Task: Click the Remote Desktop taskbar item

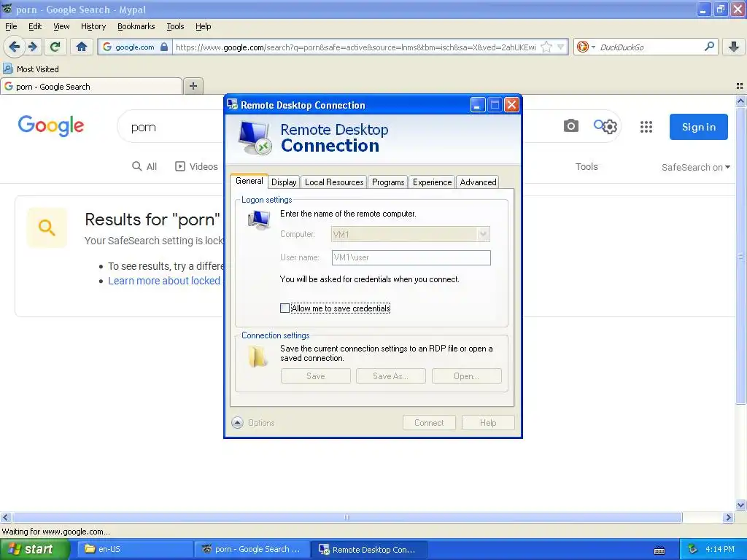Action: [x=369, y=549]
